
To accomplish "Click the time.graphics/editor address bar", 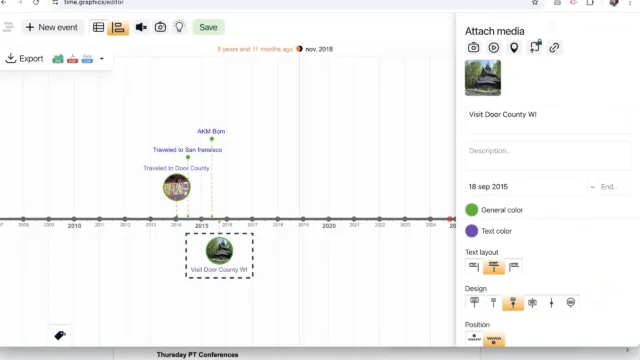I will point(93,2).
